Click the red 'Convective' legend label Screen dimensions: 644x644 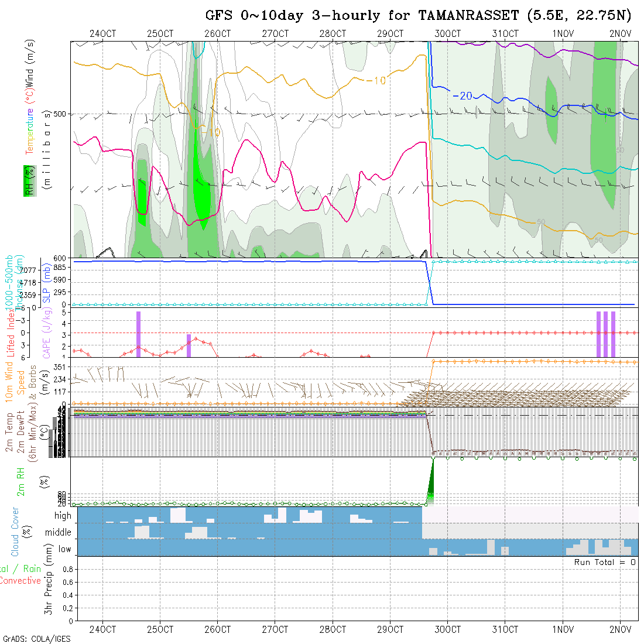coord(20,581)
